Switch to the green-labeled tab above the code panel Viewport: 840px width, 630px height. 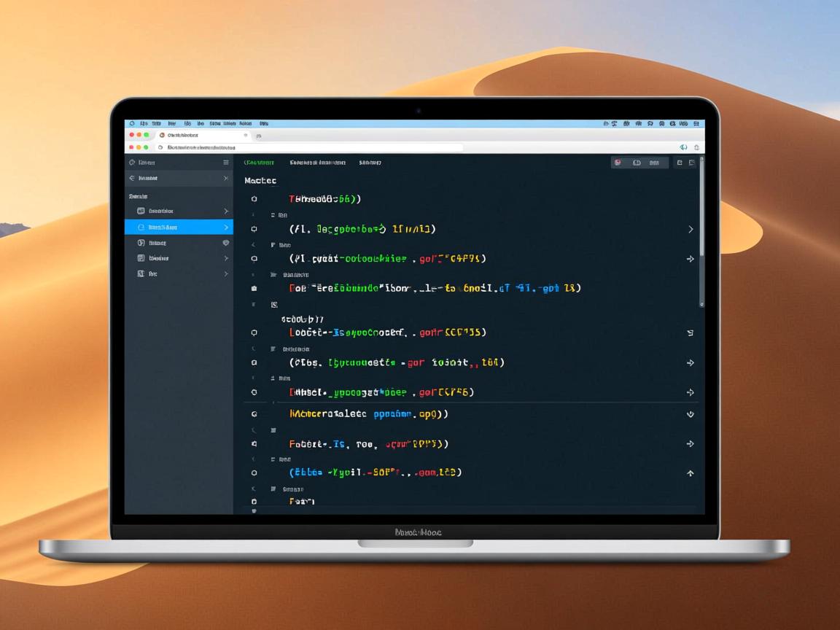259,162
